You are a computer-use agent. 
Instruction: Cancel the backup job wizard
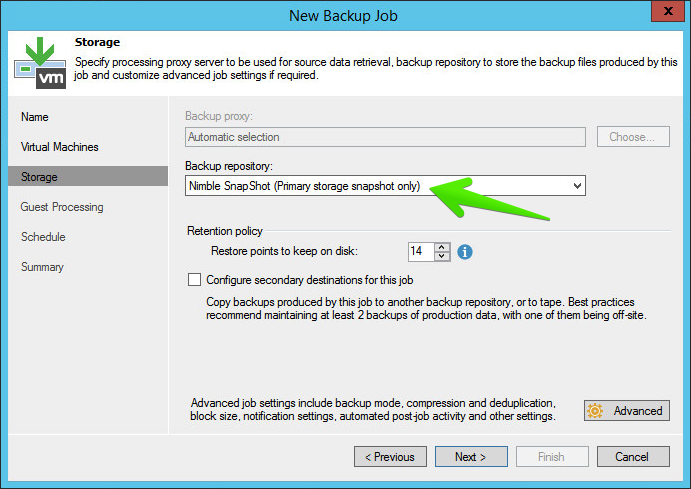pyautogui.click(x=633, y=457)
